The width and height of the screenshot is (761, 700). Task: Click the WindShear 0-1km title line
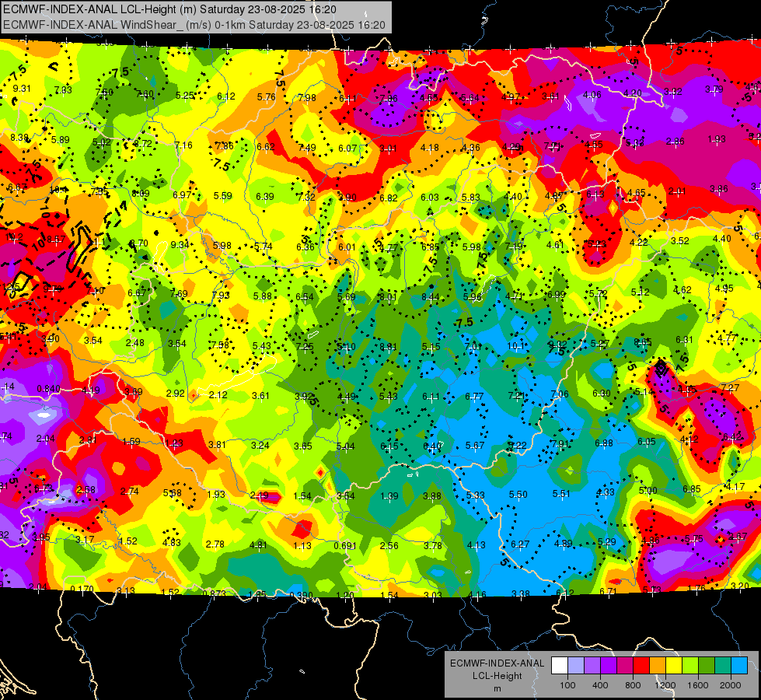coord(194,25)
